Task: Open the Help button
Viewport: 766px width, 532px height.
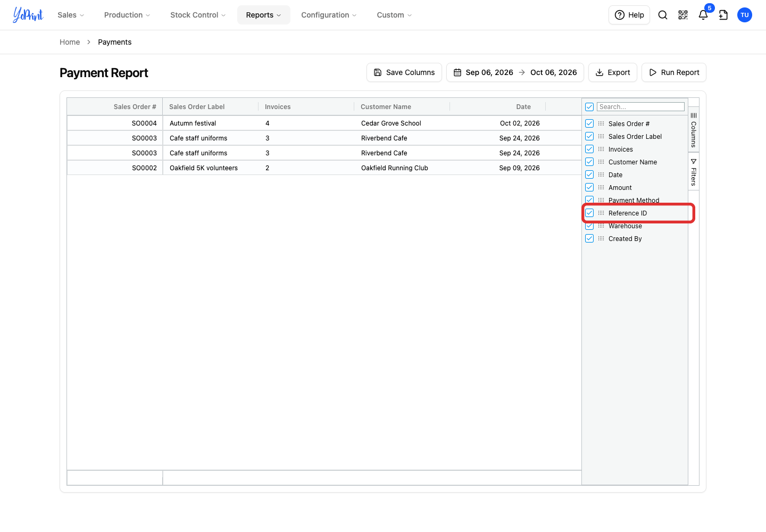Action: tap(629, 15)
